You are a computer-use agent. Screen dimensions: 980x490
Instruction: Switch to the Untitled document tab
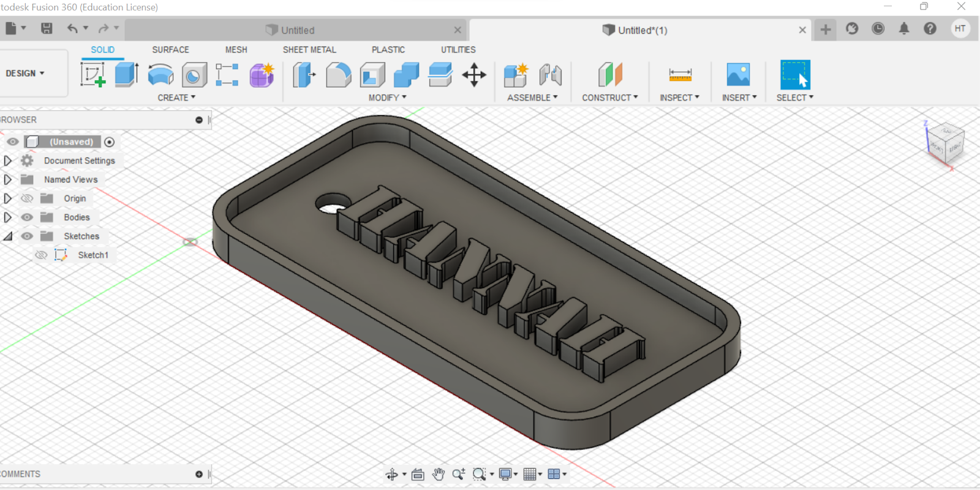(296, 30)
